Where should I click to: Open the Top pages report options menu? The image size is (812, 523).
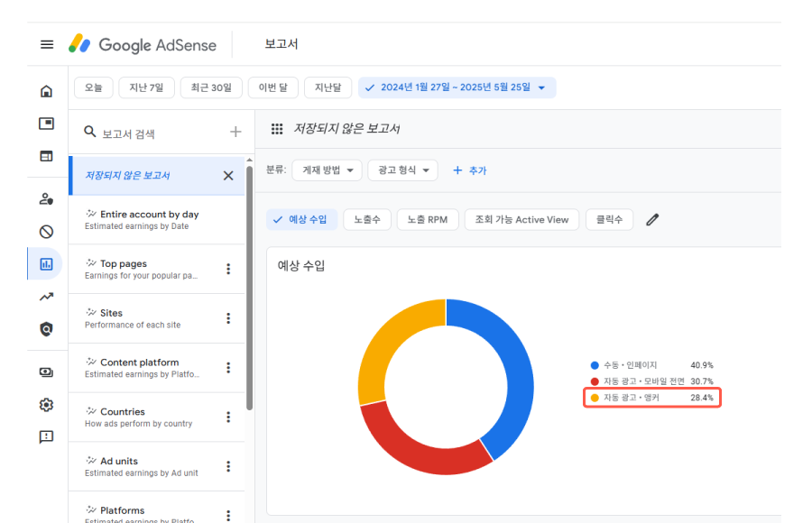[x=228, y=269]
